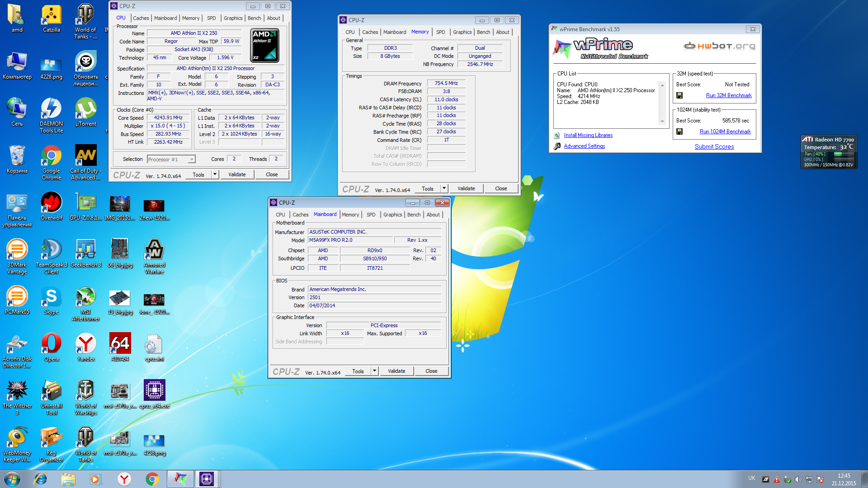Click the save icon under 32M speed test

coord(679,95)
